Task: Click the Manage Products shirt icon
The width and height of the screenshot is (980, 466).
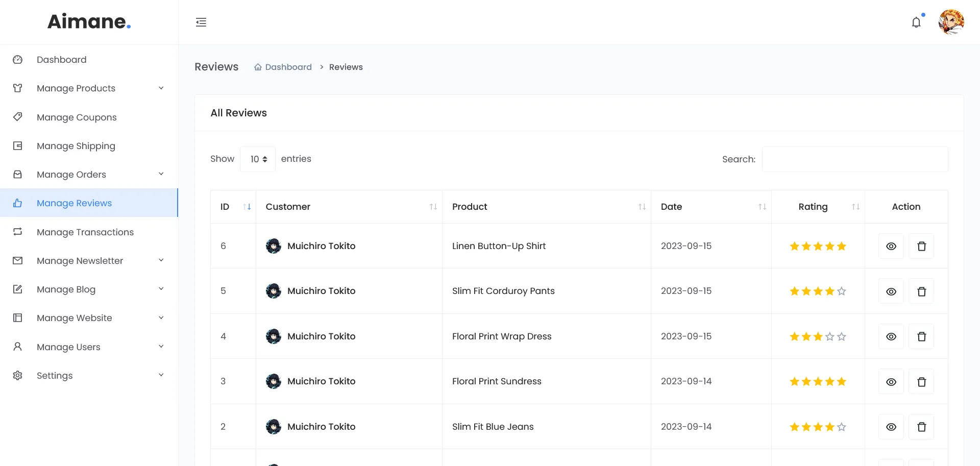Action: tap(17, 88)
